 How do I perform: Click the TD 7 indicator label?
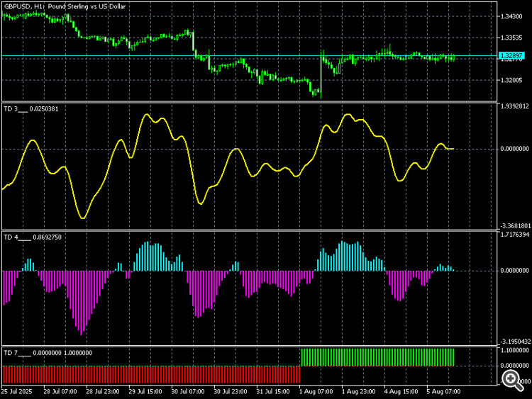click(17, 353)
